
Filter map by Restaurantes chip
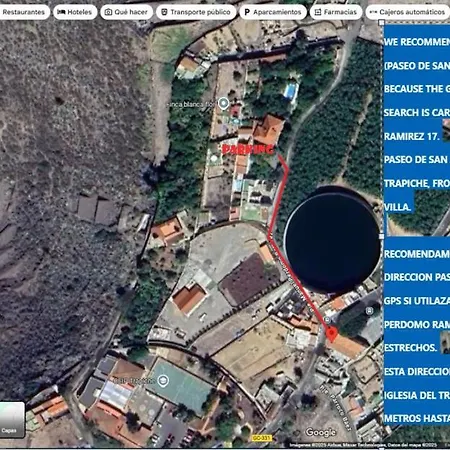pyautogui.click(x=24, y=12)
